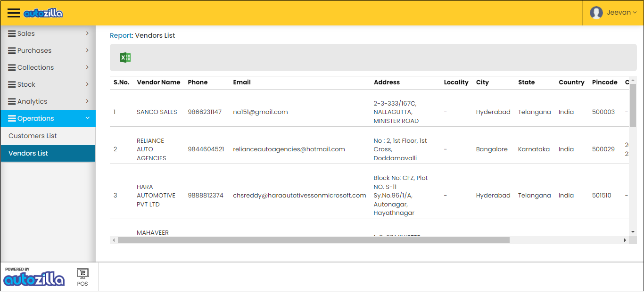644x296 pixels.
Task: Go to Customers List
Action: tap(48, 136)
